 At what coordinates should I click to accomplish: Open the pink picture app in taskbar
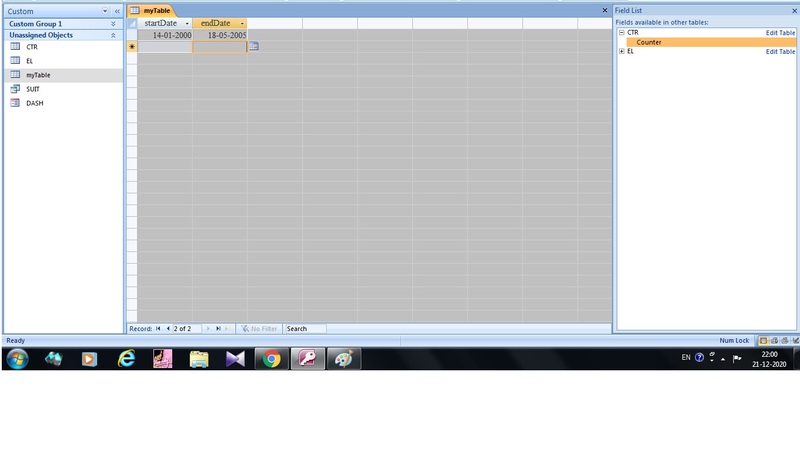coord(162,359)
